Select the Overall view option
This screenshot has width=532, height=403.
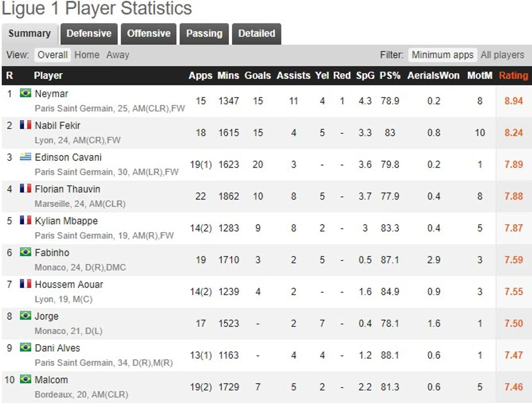pos(52,55)
